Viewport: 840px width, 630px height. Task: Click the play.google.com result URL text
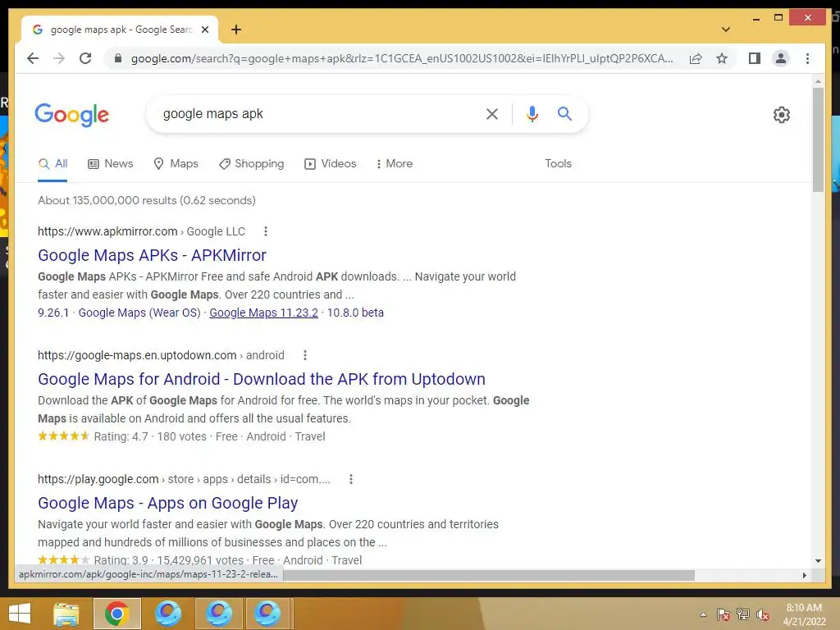[x=98, y=479]
